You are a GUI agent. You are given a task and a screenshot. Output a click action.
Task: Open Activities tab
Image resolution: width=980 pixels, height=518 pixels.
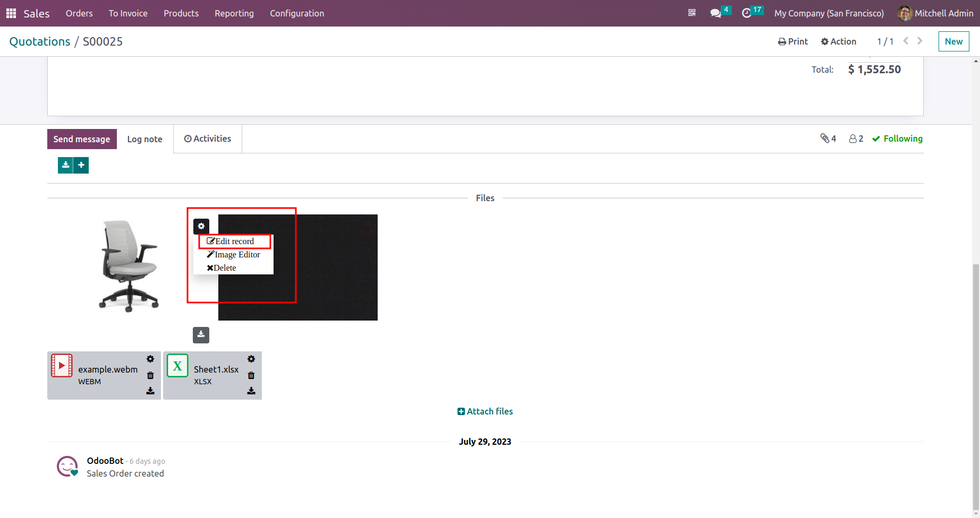tap(208, 139)
